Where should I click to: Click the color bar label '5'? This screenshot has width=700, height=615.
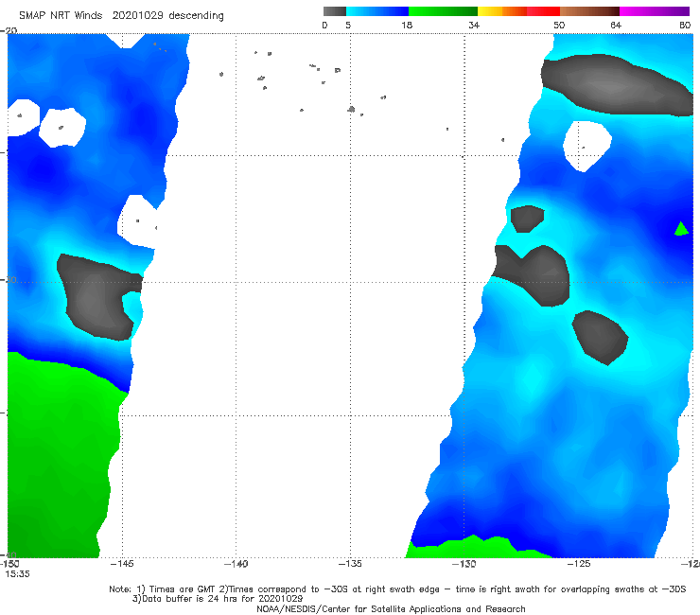click(348, 26)
